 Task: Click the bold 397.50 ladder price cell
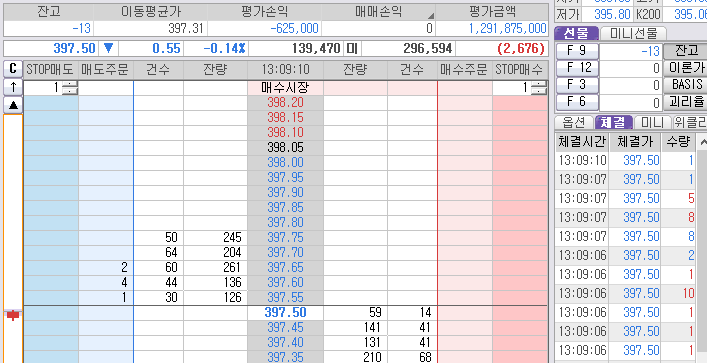pyautogui.click(x=285, y=312)
